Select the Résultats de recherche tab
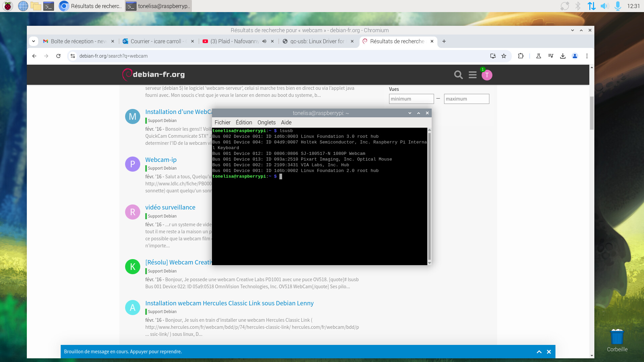 pos(397,41)
